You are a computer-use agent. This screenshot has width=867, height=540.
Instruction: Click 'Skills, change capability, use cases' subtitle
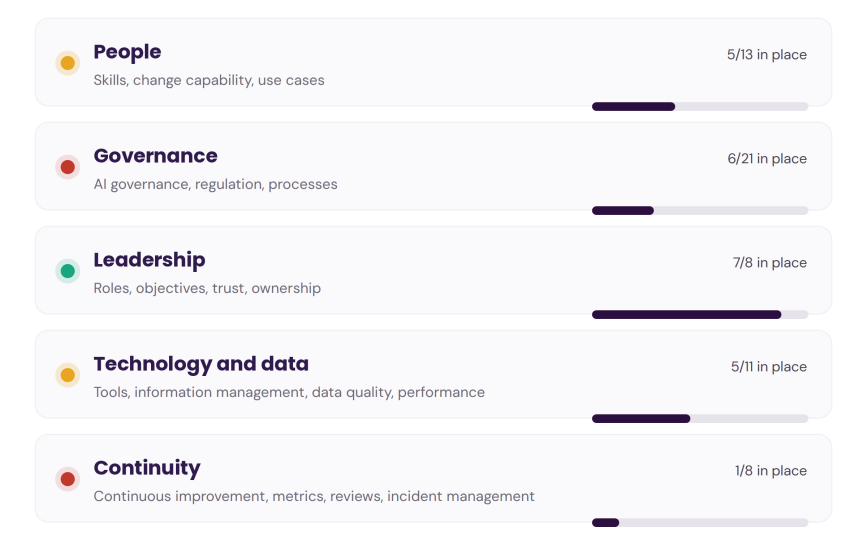[x=209, y=81]
